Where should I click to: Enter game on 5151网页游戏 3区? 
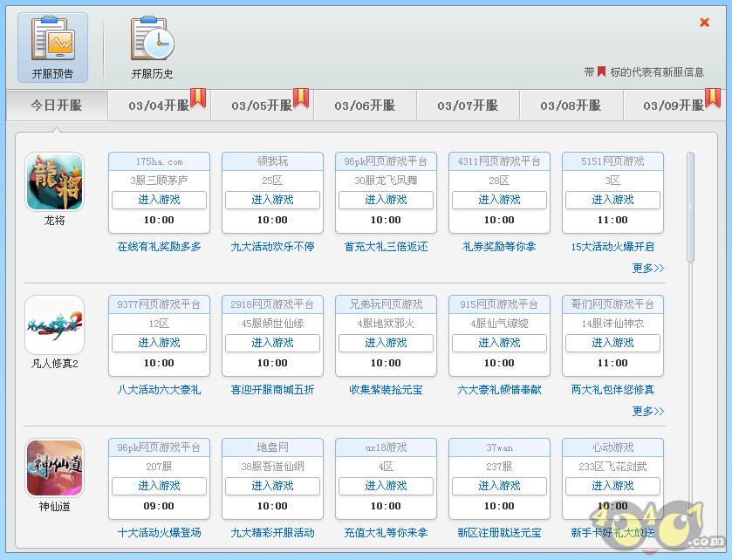(x=613, y=201)
